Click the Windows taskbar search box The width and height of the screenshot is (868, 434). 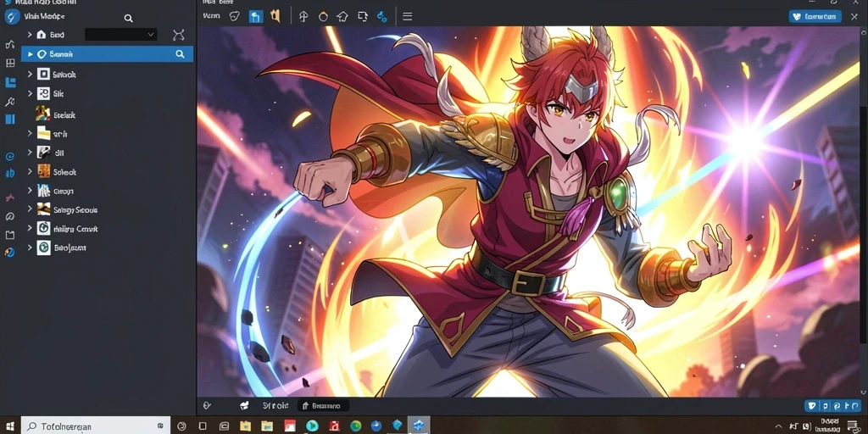[96, 426]
